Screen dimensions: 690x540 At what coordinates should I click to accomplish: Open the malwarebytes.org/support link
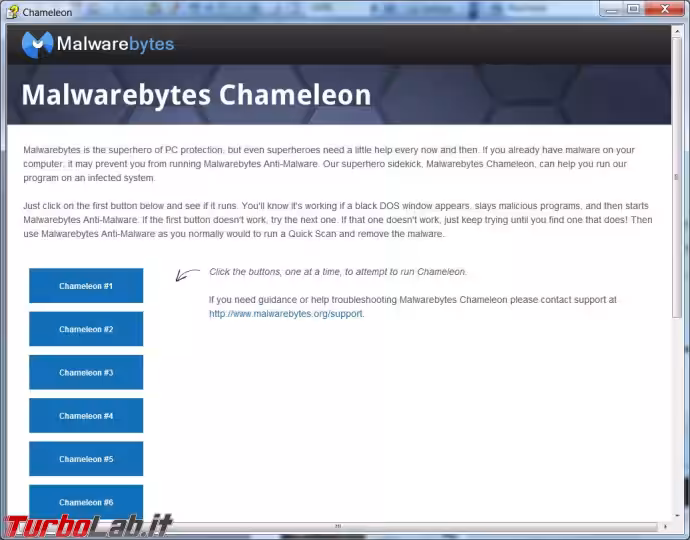click(286, 314)
